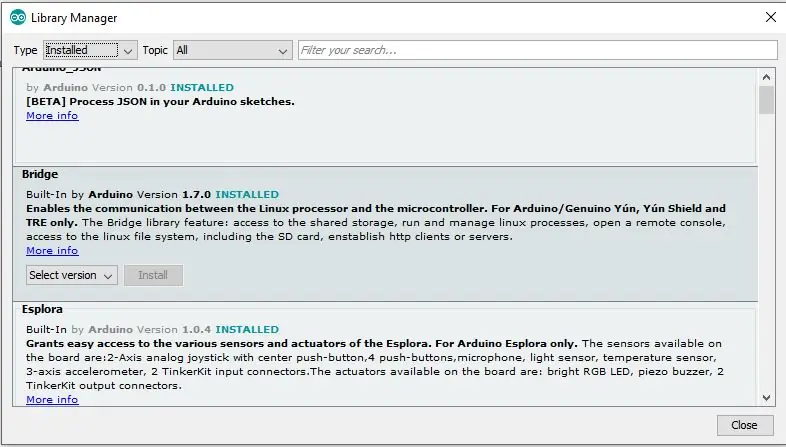Open More info link for Bridge library
The image size is (786, 447).
[52, 251]
